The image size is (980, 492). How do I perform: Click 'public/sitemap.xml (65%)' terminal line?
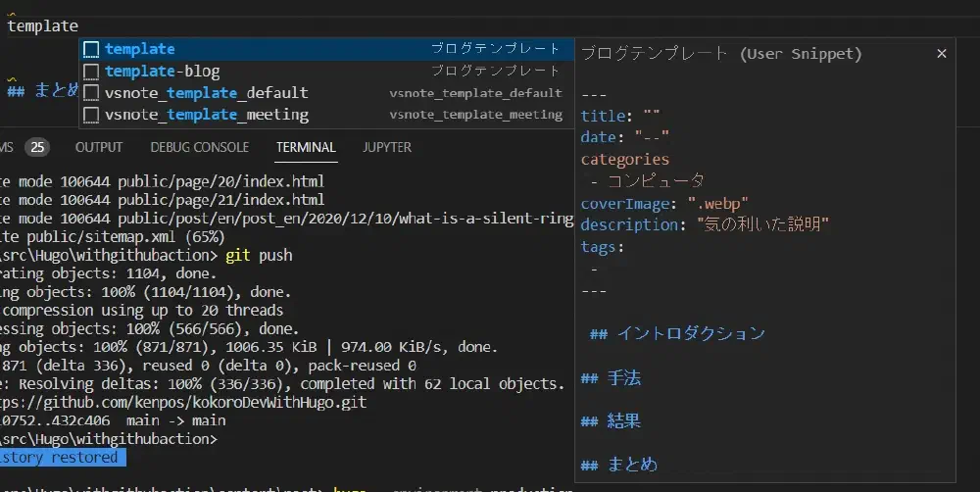125,237
